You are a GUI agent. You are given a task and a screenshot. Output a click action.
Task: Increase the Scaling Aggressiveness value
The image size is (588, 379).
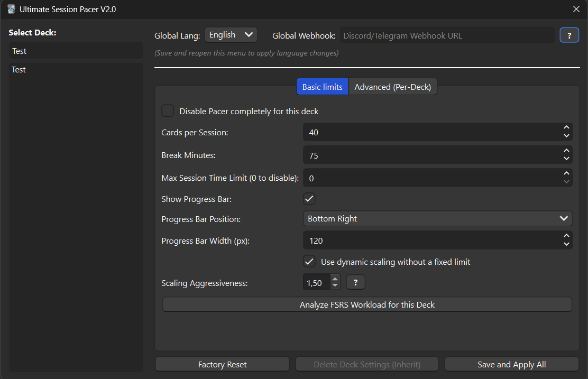tap(334, 279)
